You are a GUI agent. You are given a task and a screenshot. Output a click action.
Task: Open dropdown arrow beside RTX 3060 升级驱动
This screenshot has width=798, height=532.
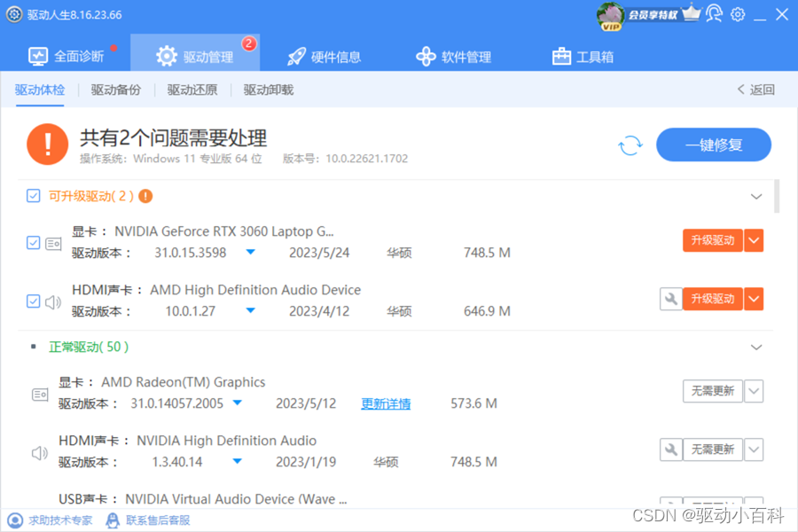point(754,240)
